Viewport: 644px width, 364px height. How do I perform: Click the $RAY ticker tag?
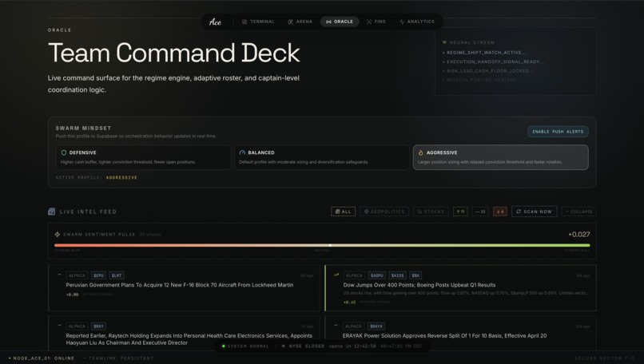tap(98, 326)
